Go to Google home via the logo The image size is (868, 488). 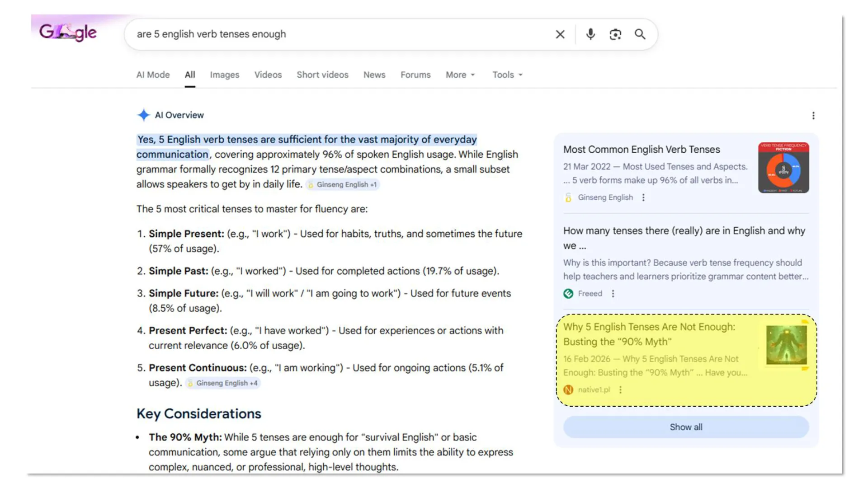pos(68,32)
